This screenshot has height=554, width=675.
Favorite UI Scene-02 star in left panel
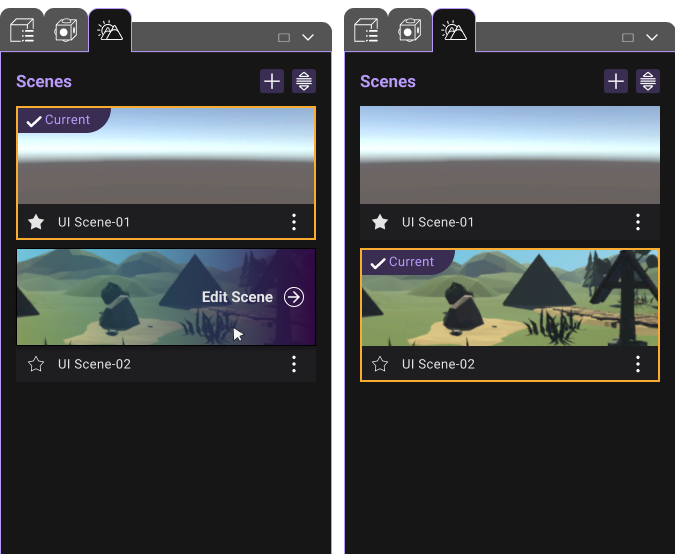[36, 364]
